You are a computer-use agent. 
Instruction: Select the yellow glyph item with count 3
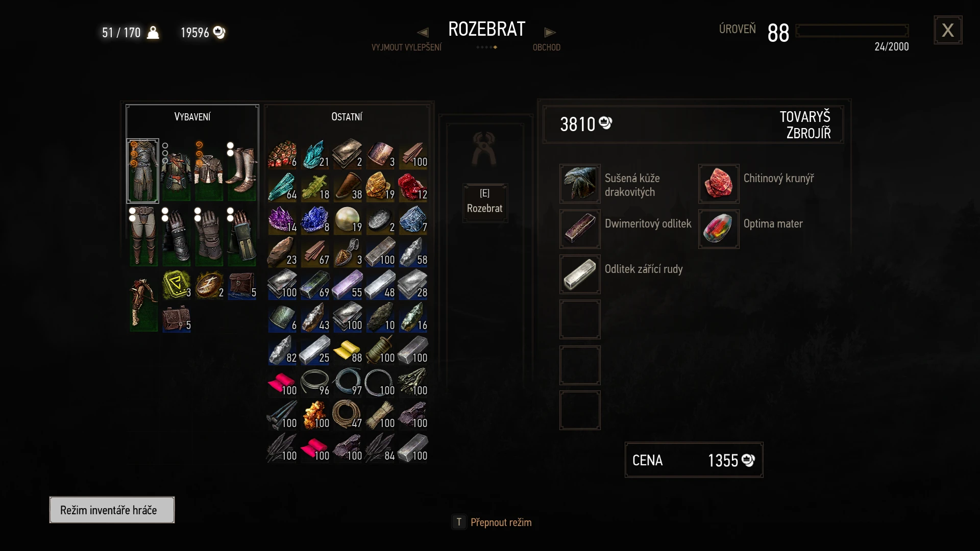point(177,285)
